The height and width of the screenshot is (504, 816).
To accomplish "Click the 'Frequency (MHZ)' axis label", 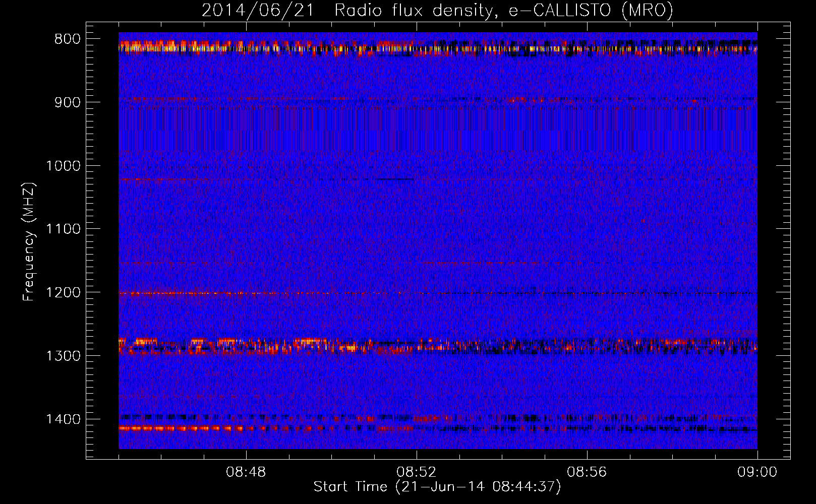I will 29,242.
